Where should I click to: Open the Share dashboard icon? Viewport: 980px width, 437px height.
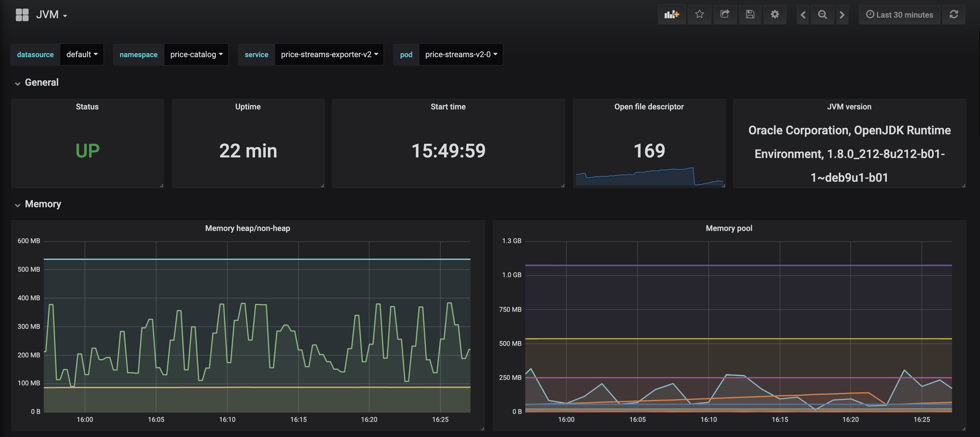click(725, 15)
